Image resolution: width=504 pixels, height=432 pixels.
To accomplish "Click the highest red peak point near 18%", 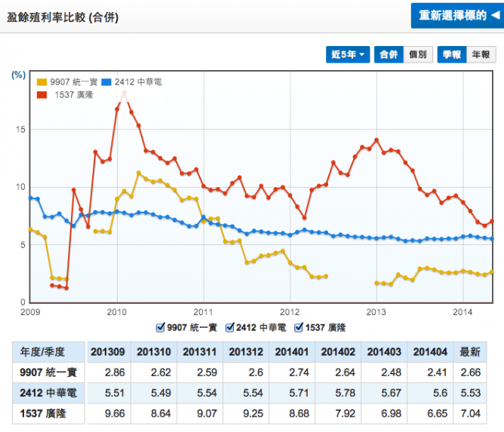I will (x=124, y=93).
